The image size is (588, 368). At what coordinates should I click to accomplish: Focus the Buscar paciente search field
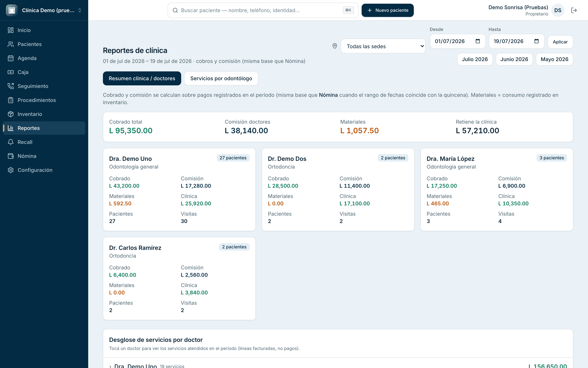263,10
